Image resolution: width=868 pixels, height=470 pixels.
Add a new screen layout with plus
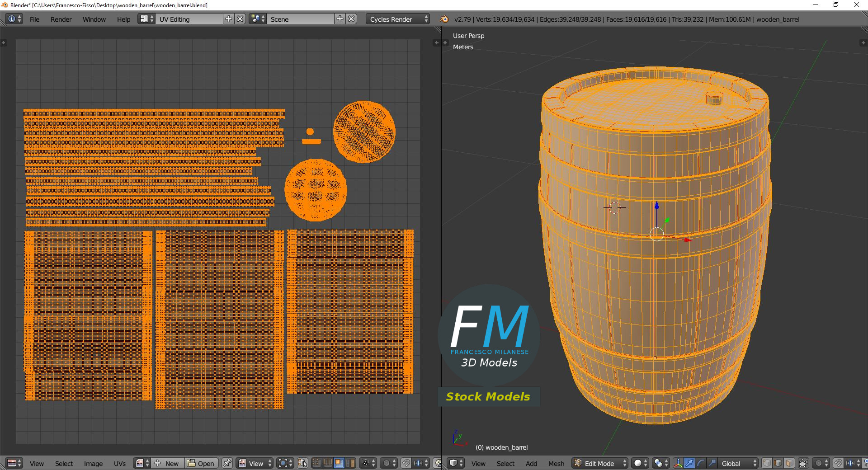point(229,19)
